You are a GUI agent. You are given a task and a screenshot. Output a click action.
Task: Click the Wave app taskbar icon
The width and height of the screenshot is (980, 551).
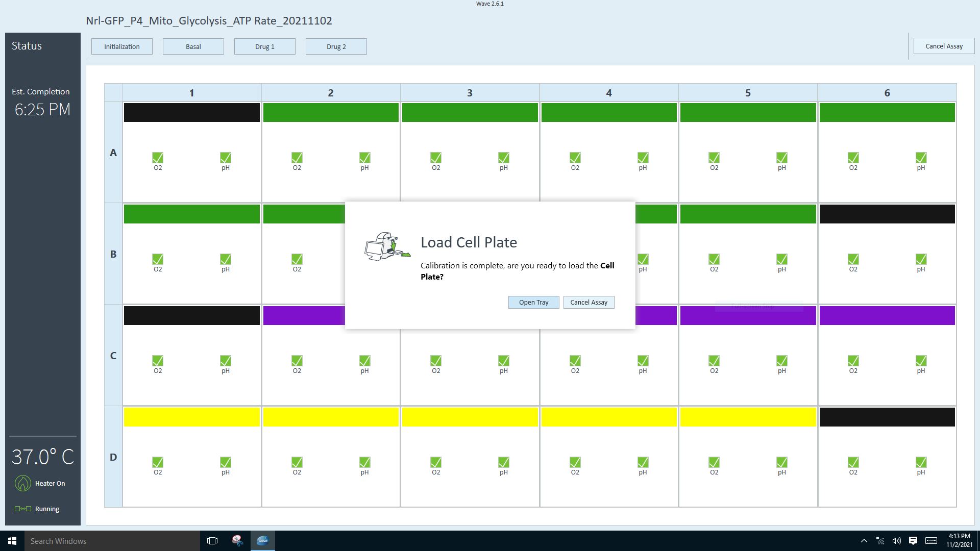coord(263,541)
